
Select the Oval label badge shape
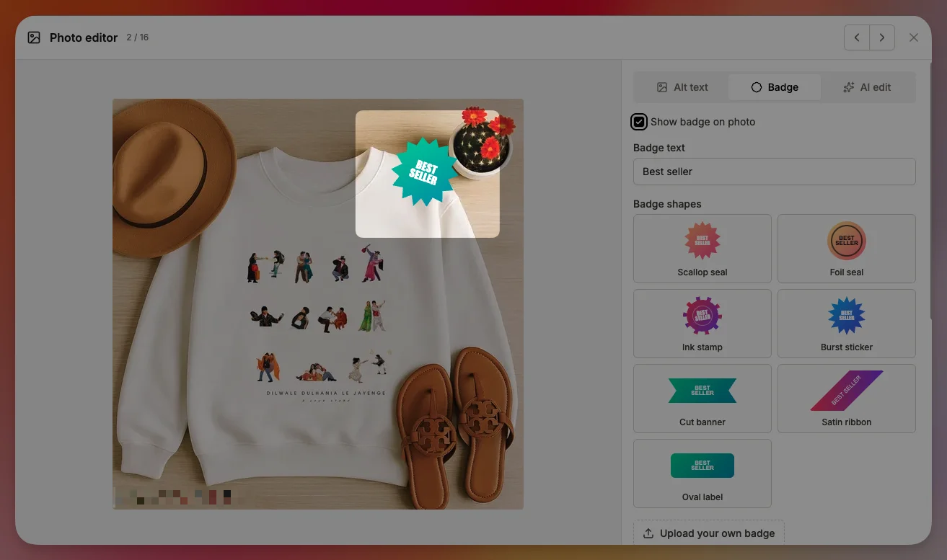coord(702,474)
